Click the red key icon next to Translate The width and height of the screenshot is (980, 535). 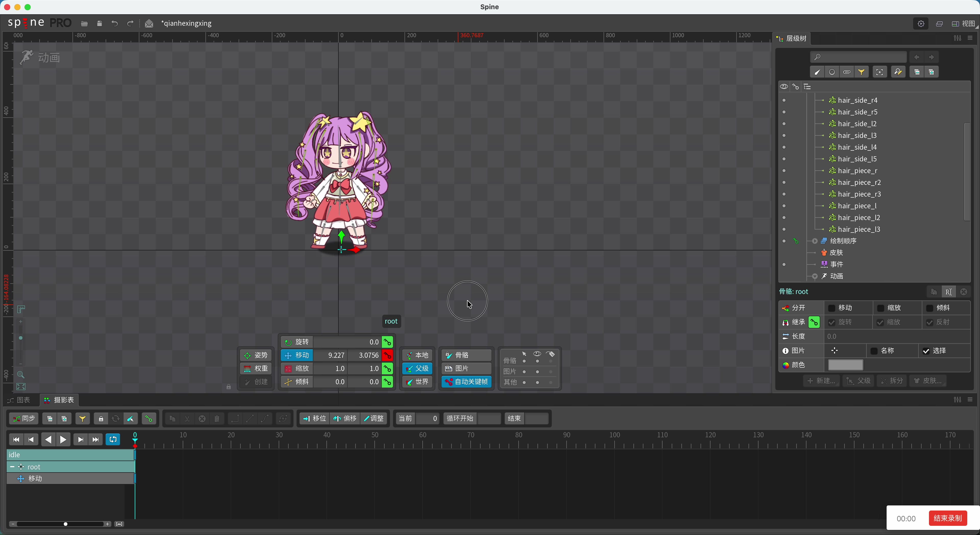click(387, 355)
